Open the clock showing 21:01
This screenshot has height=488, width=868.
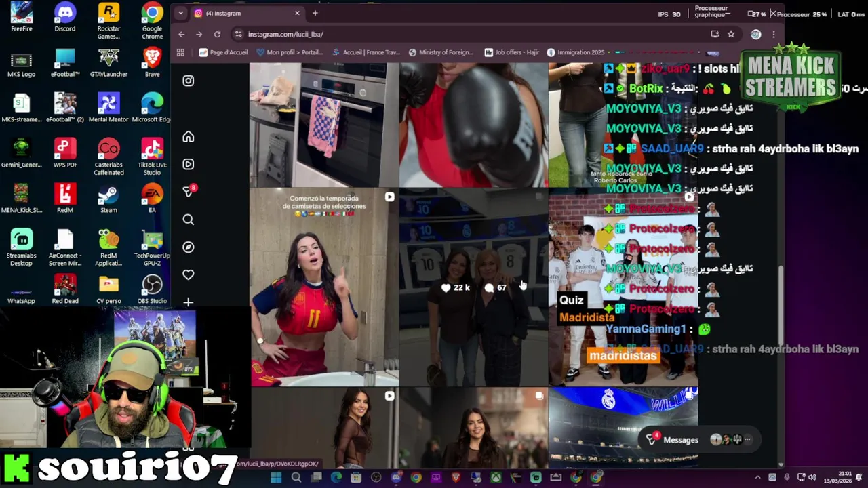coord(840,477)
